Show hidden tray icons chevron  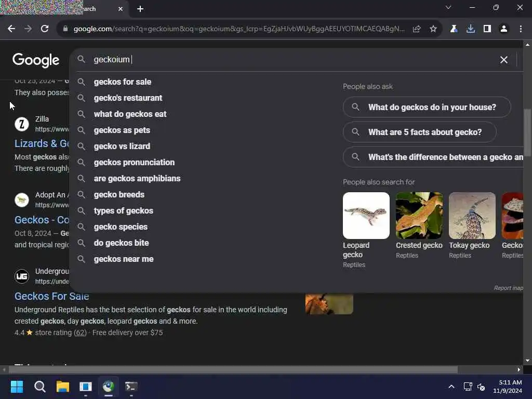451,387
